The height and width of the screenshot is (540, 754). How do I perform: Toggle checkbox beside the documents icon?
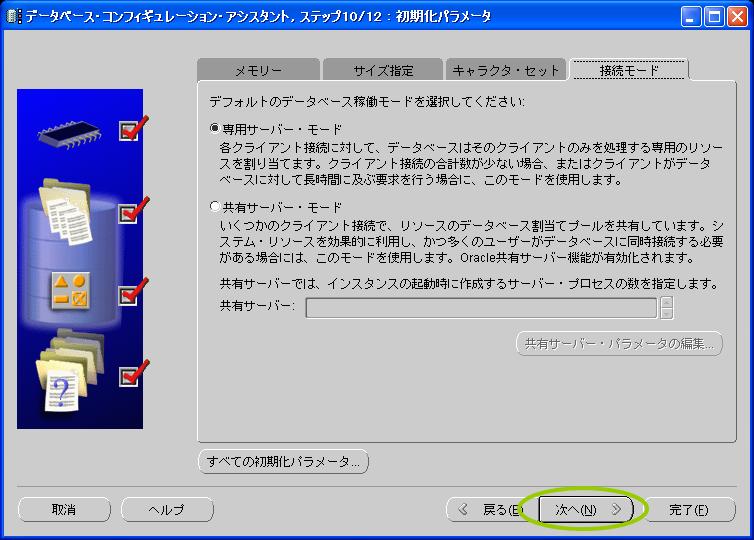128,213
